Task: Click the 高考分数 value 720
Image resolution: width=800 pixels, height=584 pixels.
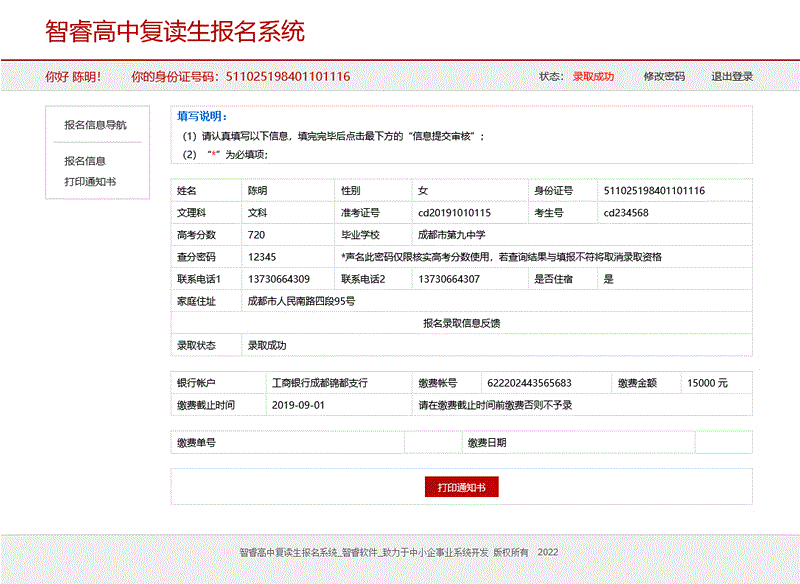Action: 257,235
